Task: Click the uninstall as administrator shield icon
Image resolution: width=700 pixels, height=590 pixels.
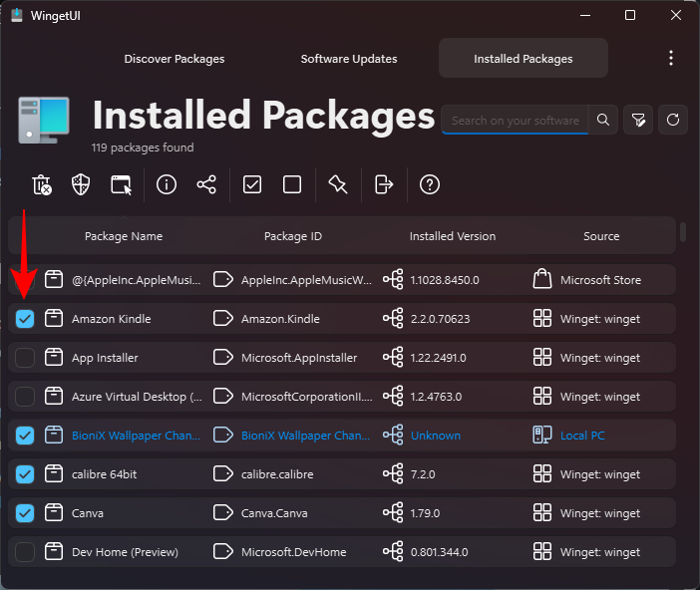Action: pos(81,184)
